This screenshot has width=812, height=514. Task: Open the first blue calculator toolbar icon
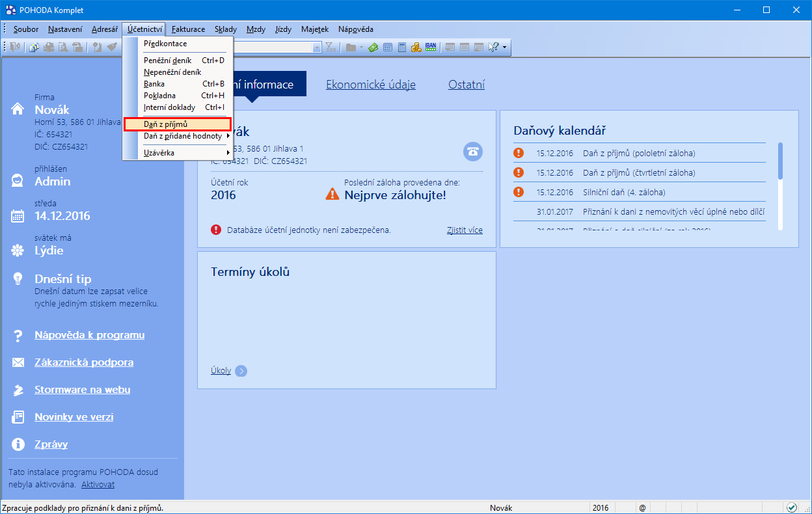[x=388, y=47]
